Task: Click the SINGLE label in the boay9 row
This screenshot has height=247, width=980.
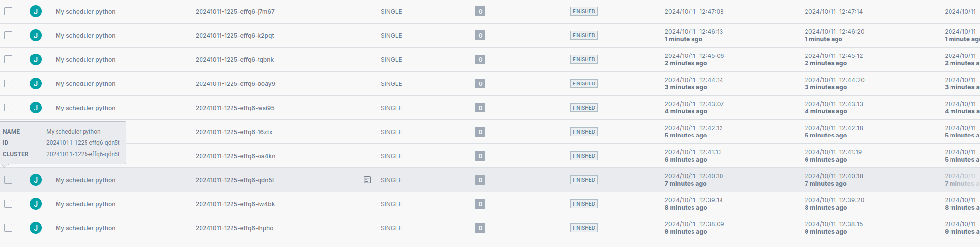Action: (x=391, y=83)
